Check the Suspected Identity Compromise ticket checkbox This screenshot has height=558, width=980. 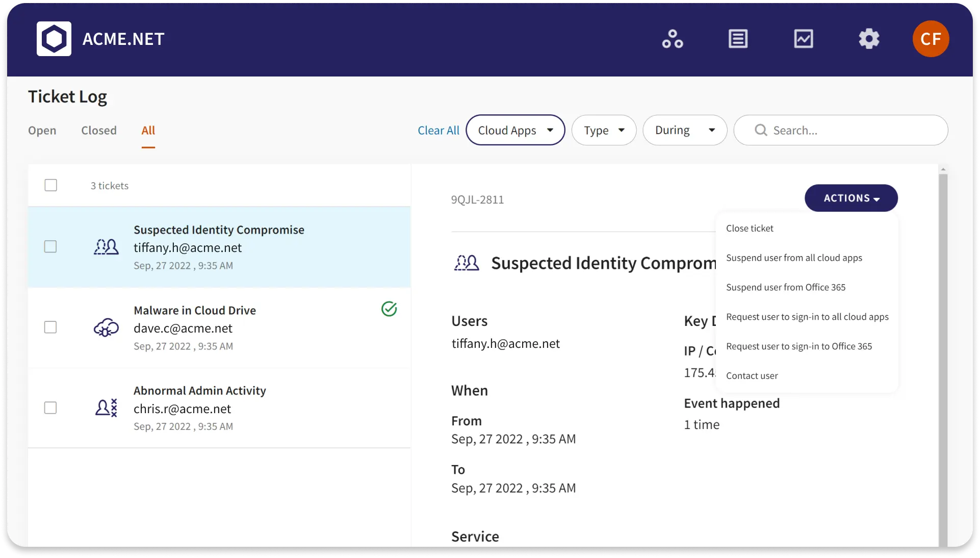coord(50,247)
